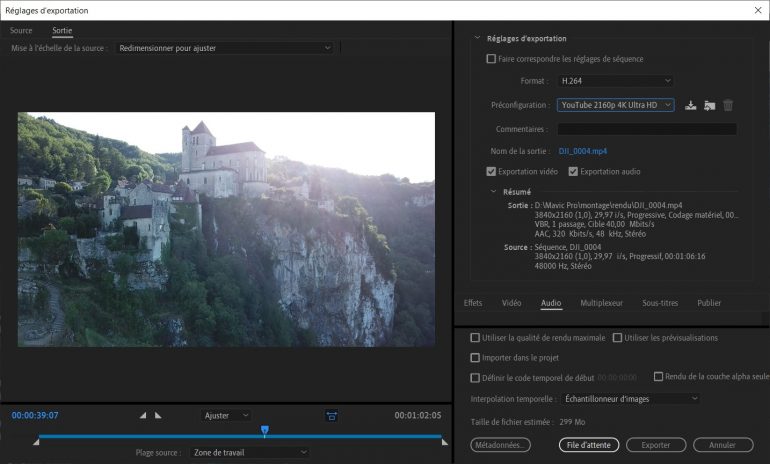This screenshot has width=770, height=464.
Task: Click the save preset icon
Action: (690, 105)
